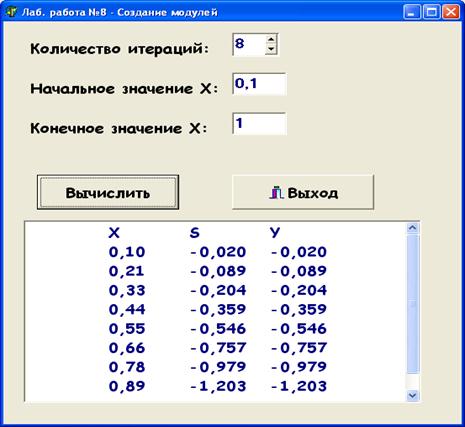Image resolution: width=465 pixels, height=427 pixels.
Task: Click the S column header in results
Action: pyautogui.click(x=195, y=233)
